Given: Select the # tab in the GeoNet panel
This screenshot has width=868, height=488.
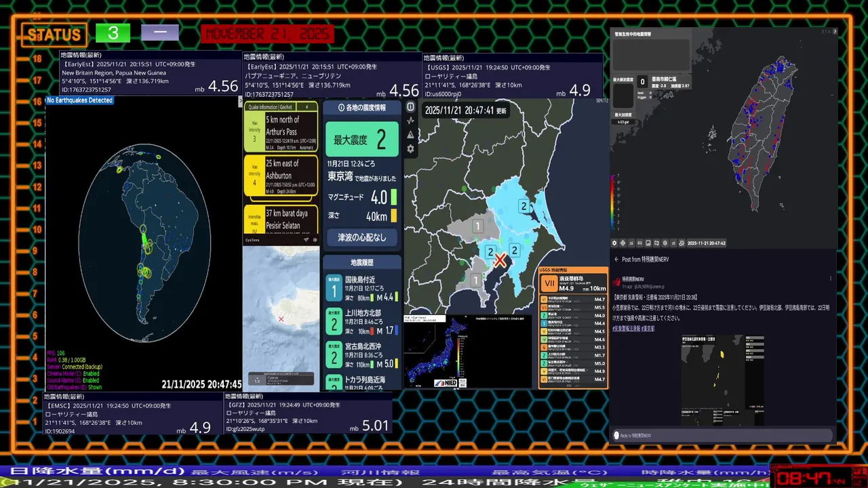Looking at the screenshot, I should click(x=307, y=107).
